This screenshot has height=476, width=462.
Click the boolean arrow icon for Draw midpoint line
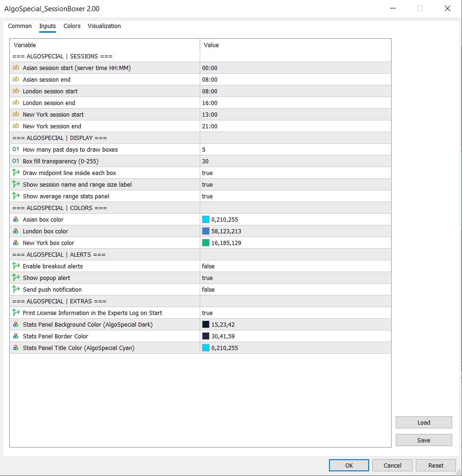click(x=15, y=173)
